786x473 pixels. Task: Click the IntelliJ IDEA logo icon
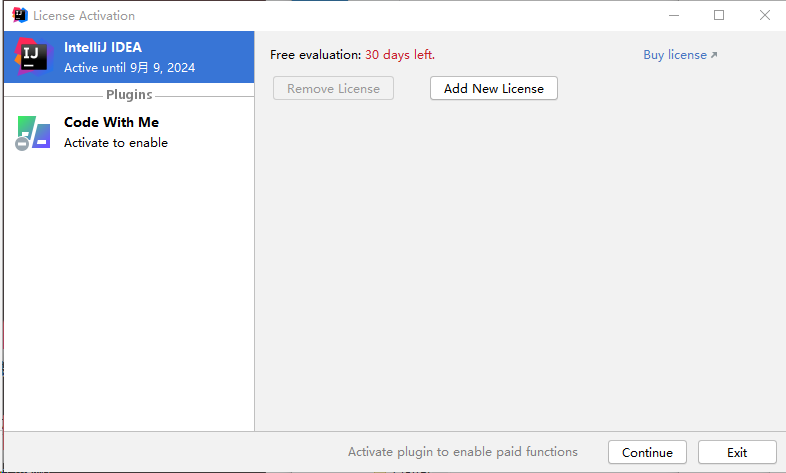(33, 57)
